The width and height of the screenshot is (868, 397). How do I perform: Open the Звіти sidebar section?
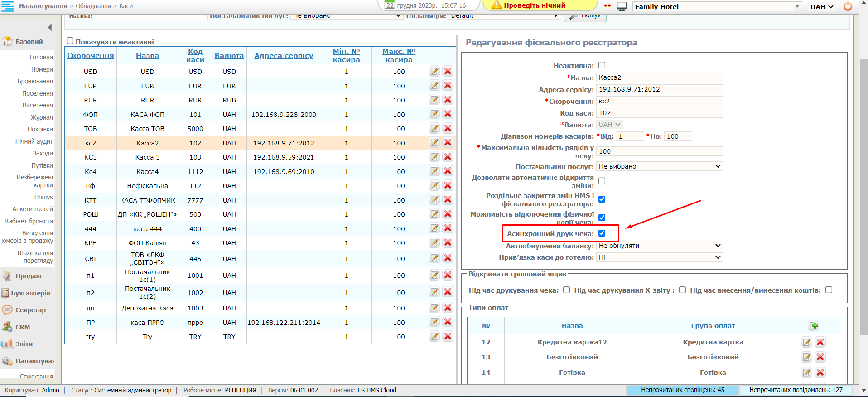[24, 344]
